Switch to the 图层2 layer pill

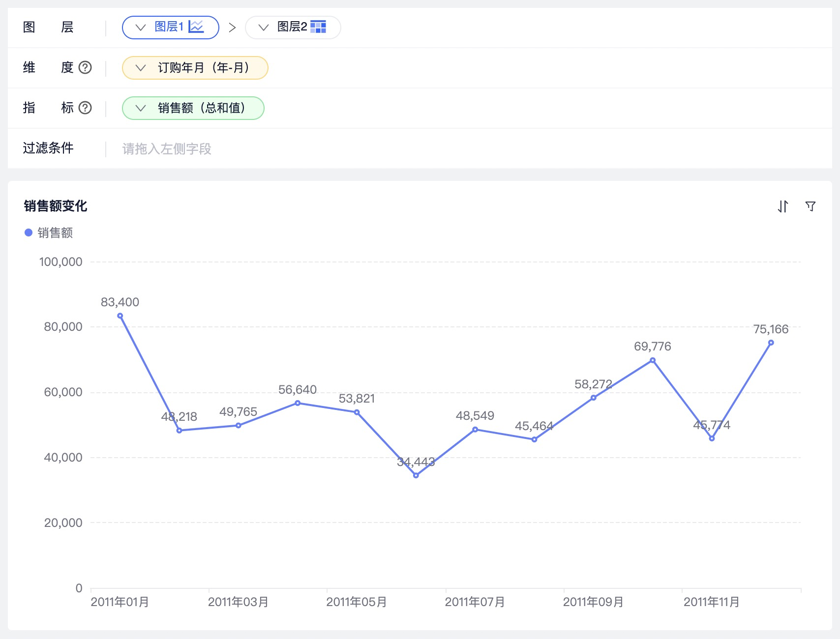[x=293, y=27]
